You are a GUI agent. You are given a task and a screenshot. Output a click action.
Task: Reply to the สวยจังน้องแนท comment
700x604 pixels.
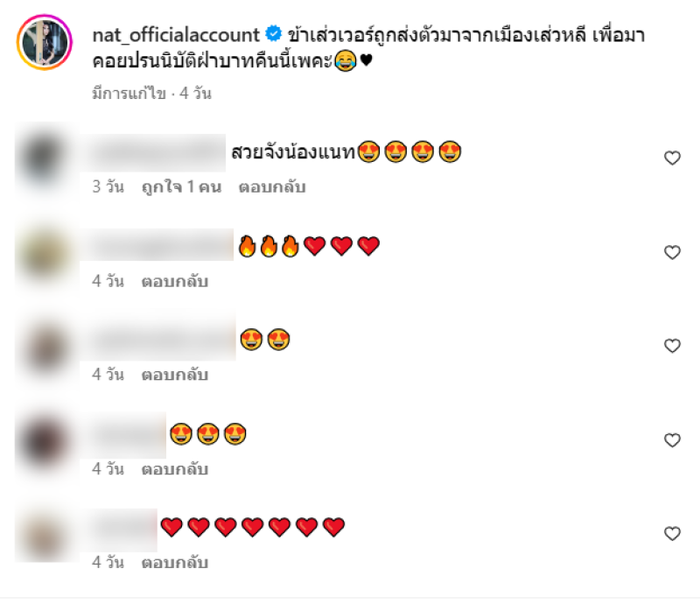point(272,186)
